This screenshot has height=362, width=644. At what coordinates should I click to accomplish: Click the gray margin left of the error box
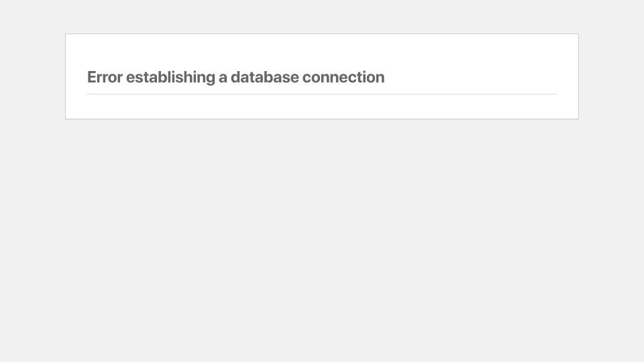coord(32,76)
